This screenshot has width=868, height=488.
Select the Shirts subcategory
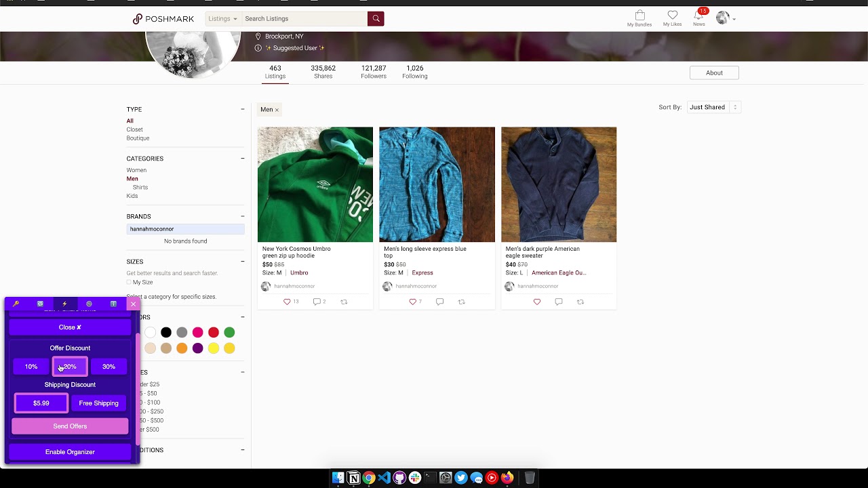point(140,187)
